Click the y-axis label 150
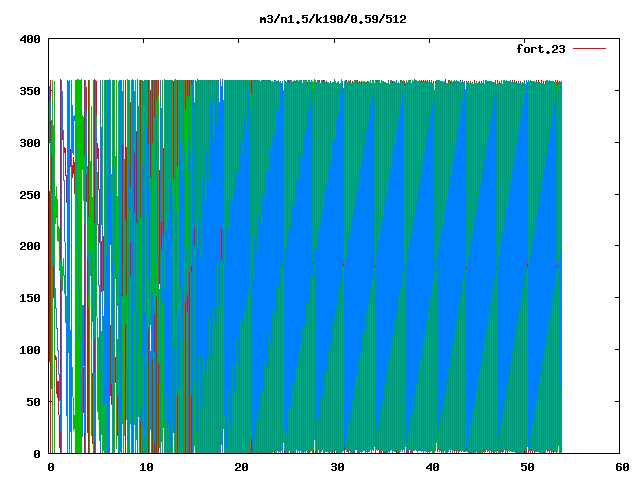Image resolution: width=640 pixels, height=480 pixels. [x=30, y=298]
